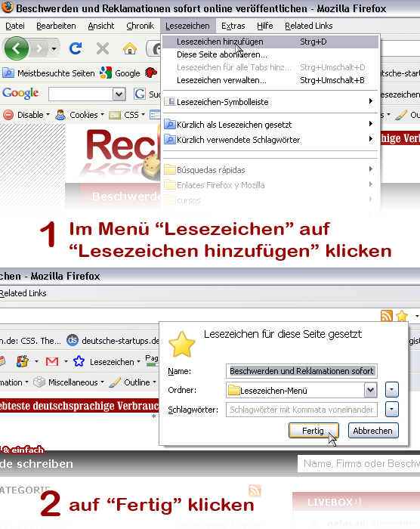
Task: Click the Schlagwörter tags input field
Action: [x=301, y=410]
